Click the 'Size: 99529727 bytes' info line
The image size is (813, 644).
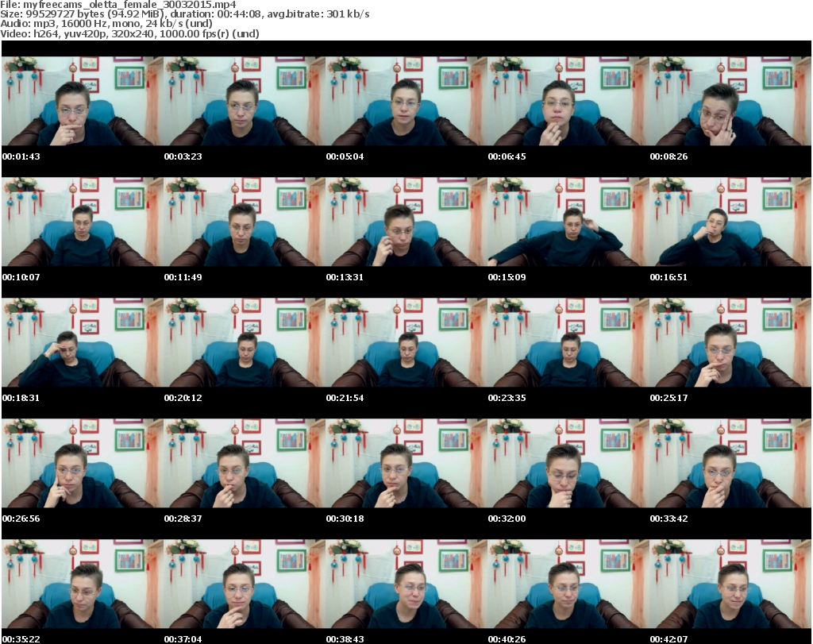tap(184, 14)
